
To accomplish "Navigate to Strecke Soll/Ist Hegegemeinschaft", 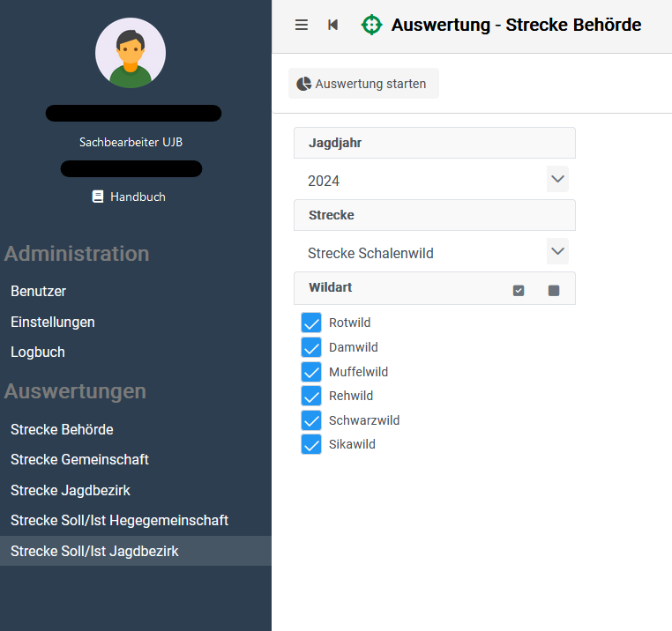I will tap(119, 520).
